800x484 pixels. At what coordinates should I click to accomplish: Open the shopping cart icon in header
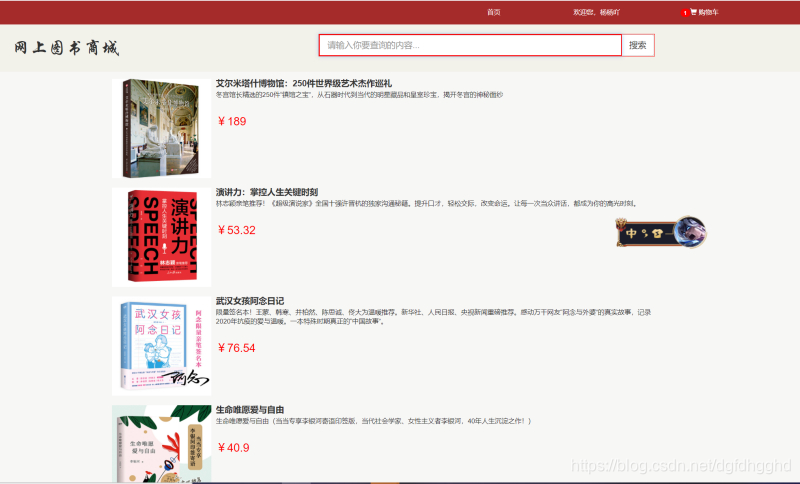(x=693, y=12)
